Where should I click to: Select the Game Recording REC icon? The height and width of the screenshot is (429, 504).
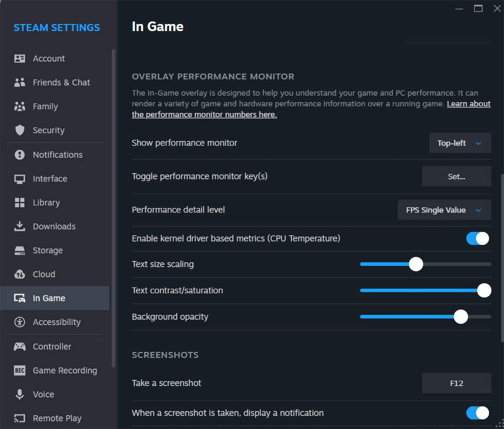(x=20, y=371)
